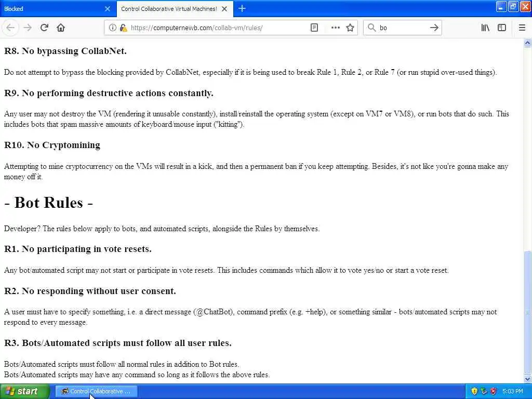Viewport: 532px width, 399px height.
Task: Toggle reader view for this page
Action: coord(314,28)
